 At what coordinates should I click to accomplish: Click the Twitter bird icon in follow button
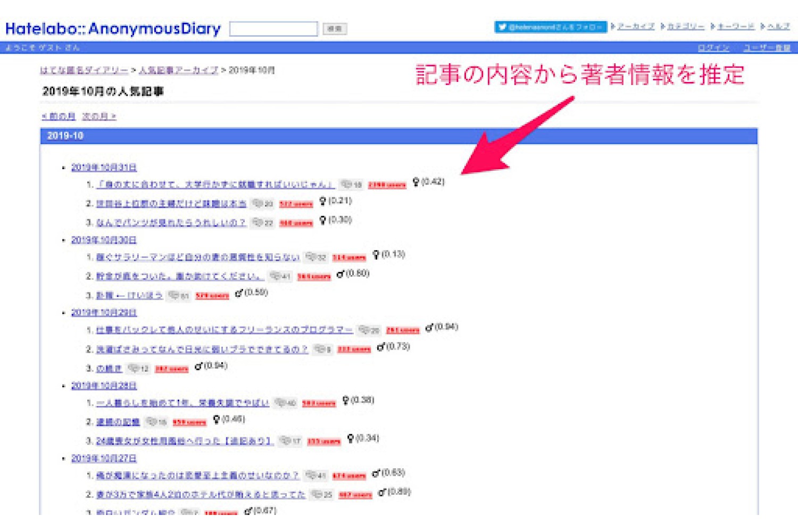pyautogui.click(x=502, y=27)
